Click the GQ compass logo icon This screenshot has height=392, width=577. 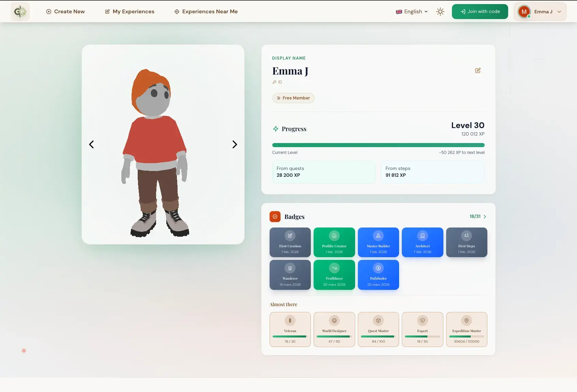click(x=20, y=12)
